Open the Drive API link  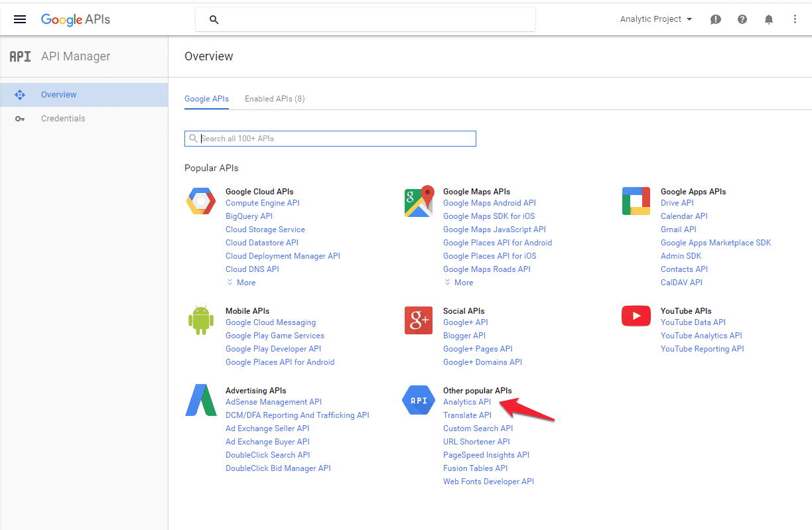(x=677, y=203)
